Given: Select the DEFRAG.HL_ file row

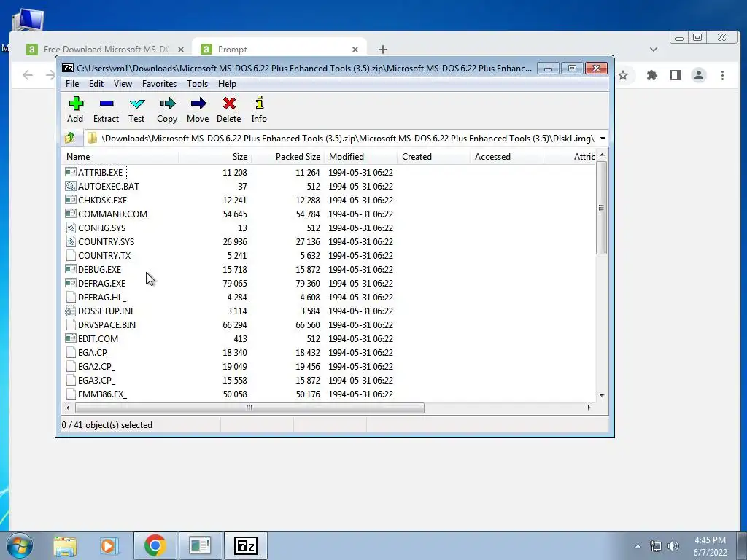Looking at the screenshot, I should (329, 297).
